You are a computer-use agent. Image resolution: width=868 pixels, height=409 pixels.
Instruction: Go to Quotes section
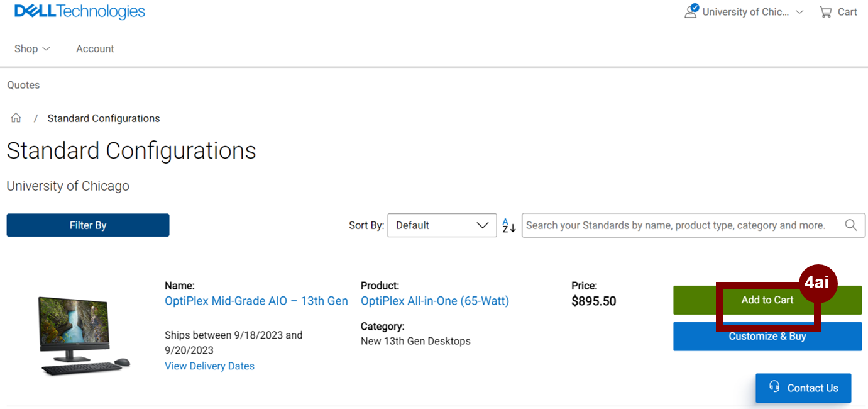click(23, 85)
